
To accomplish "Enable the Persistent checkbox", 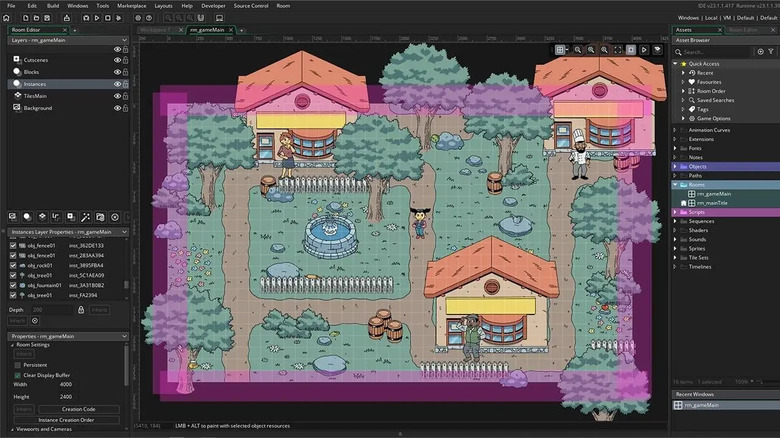I will pos(17,365).
